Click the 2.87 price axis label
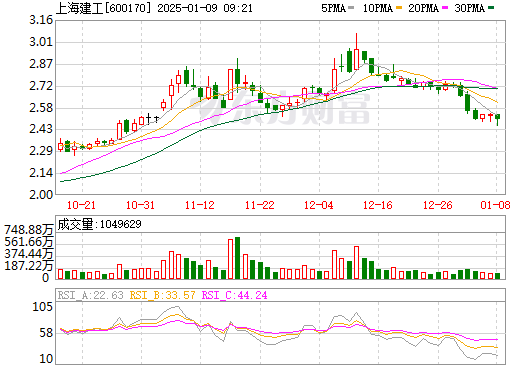Image resolution: width=520 pixels, height=365 pixels. (x=41, y=64)
